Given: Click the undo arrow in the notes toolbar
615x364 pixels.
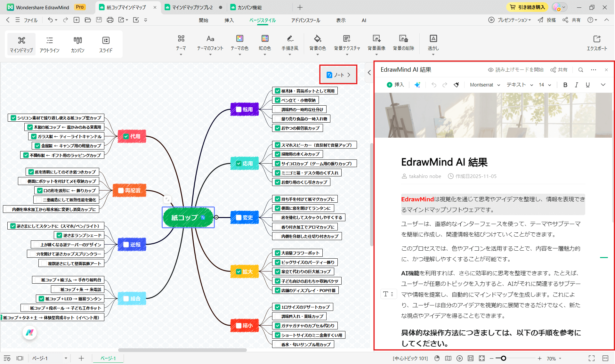Looking at the screenshot, I should 434,85.
